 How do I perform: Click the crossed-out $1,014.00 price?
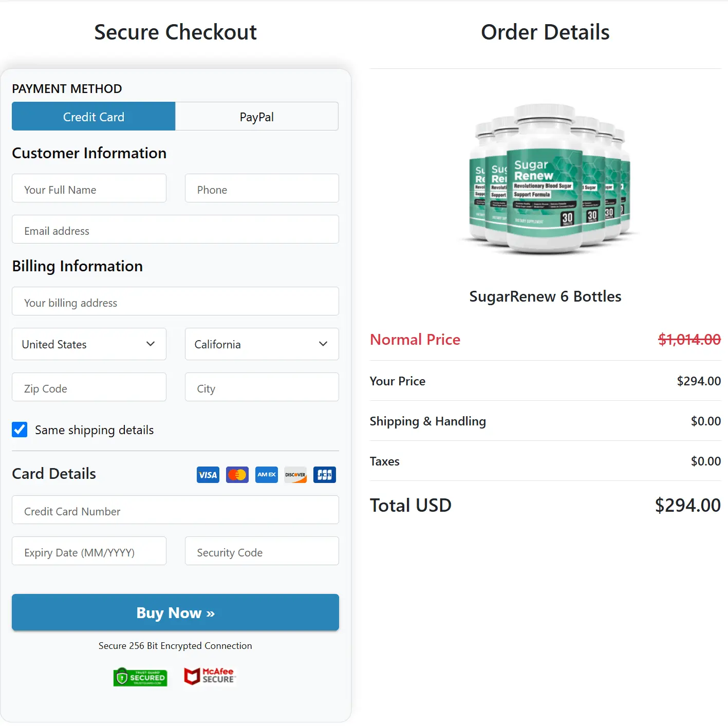(x=690, y=339)
